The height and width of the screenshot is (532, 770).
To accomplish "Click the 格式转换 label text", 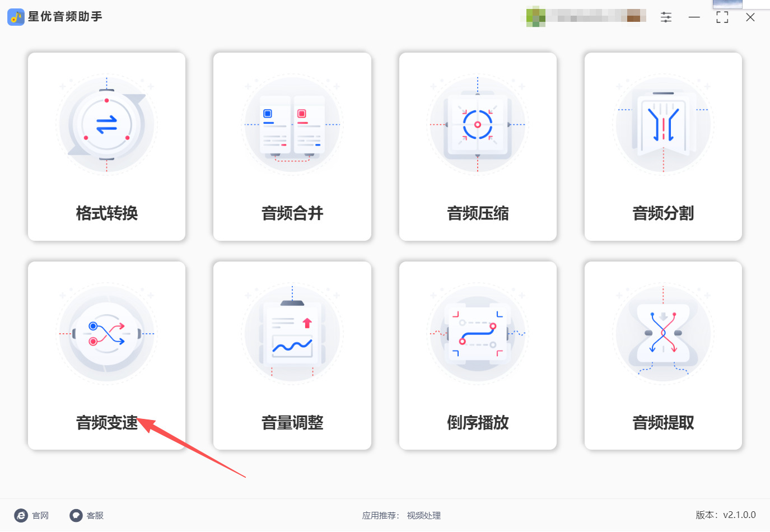I will tap(107, 213).
